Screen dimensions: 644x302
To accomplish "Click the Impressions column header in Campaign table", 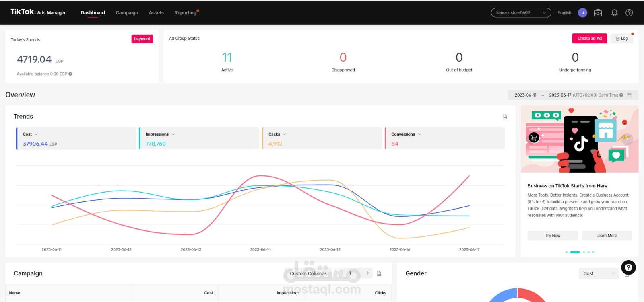I will (288, 293).
